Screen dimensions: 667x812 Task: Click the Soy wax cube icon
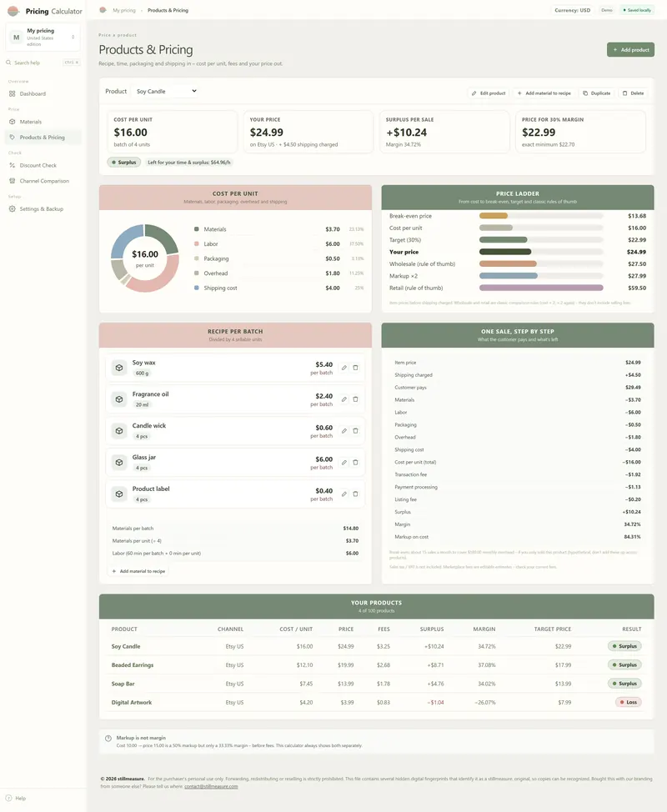click(119, 368)
